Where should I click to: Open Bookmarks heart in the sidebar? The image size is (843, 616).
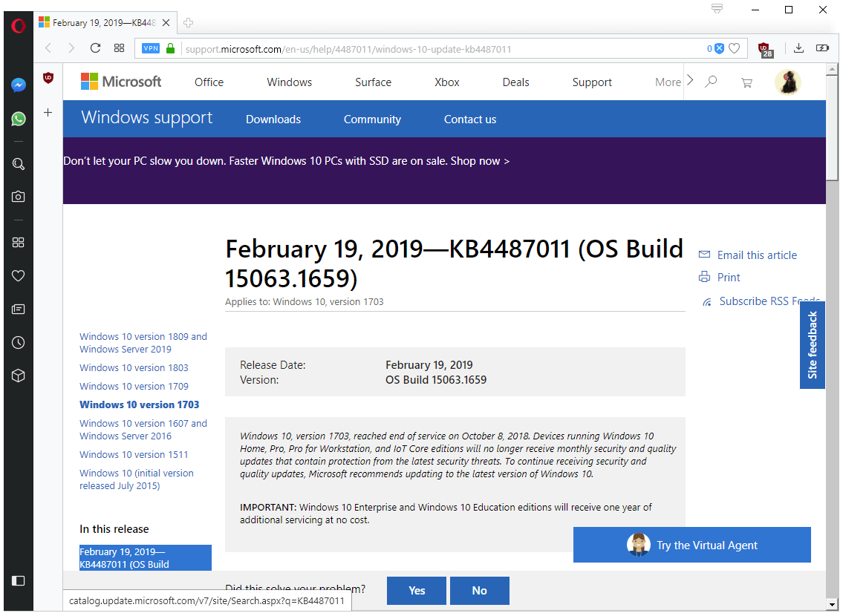[x=19, y=275]
